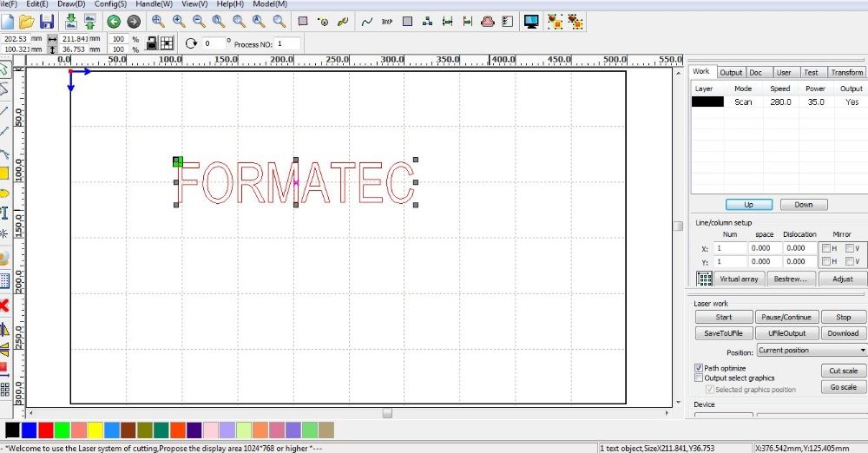Redo with the gray forward arrow

point(134,22)
